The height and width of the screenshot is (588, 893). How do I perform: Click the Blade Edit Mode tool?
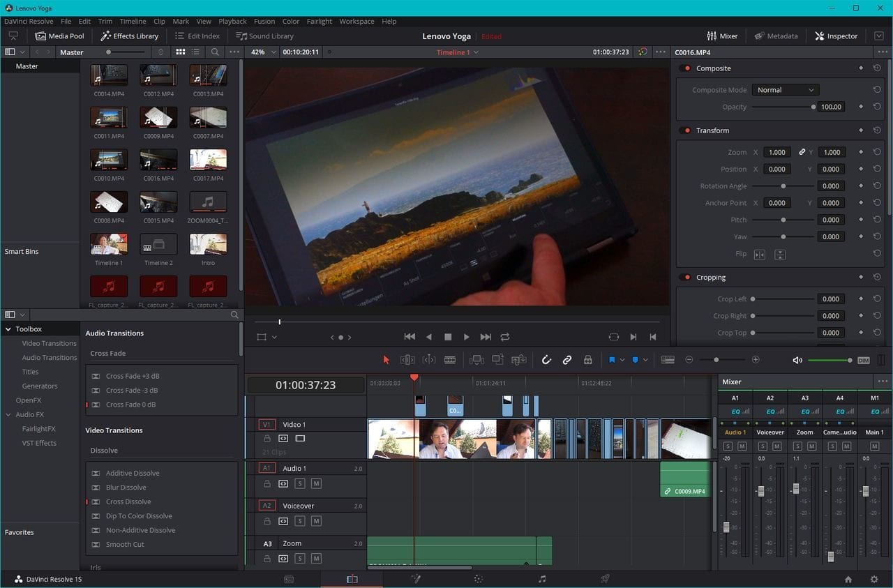pyautogui.click(x=450, y=360)
